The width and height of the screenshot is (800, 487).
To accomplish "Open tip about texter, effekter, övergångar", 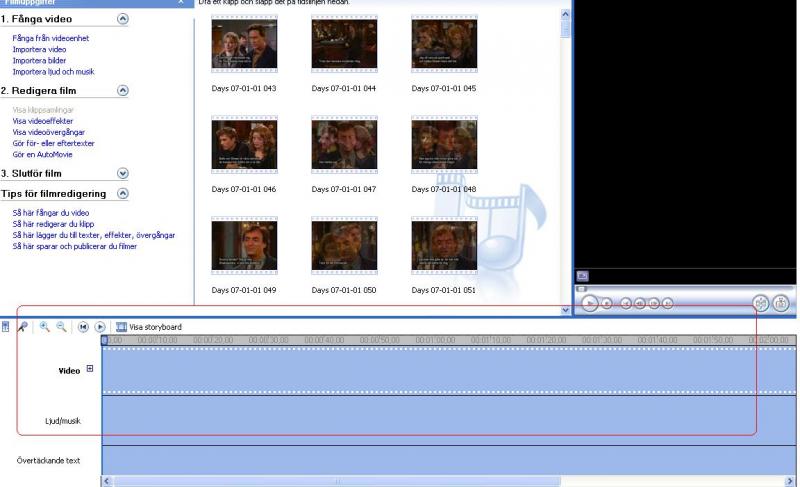I will [x=94, y=235].
